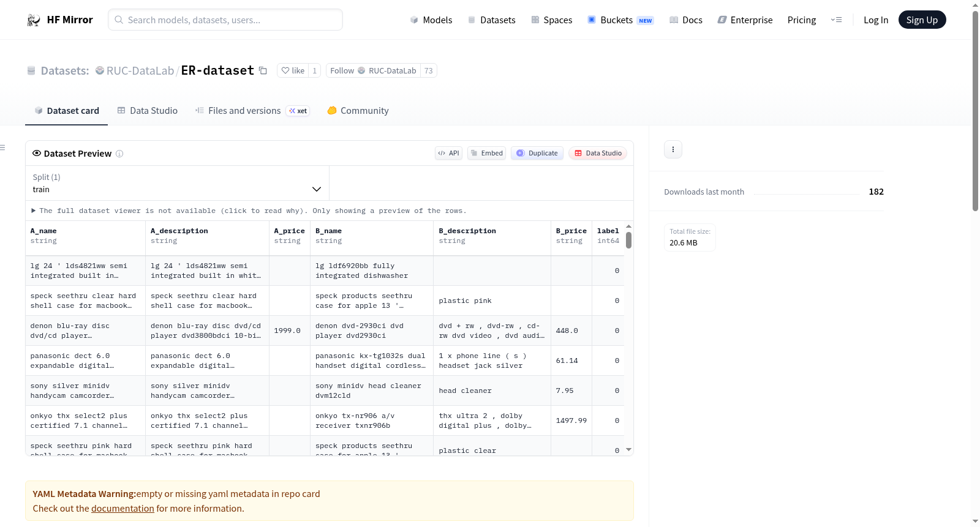Click the Dataset Preview info icon

tap(119, 154)
